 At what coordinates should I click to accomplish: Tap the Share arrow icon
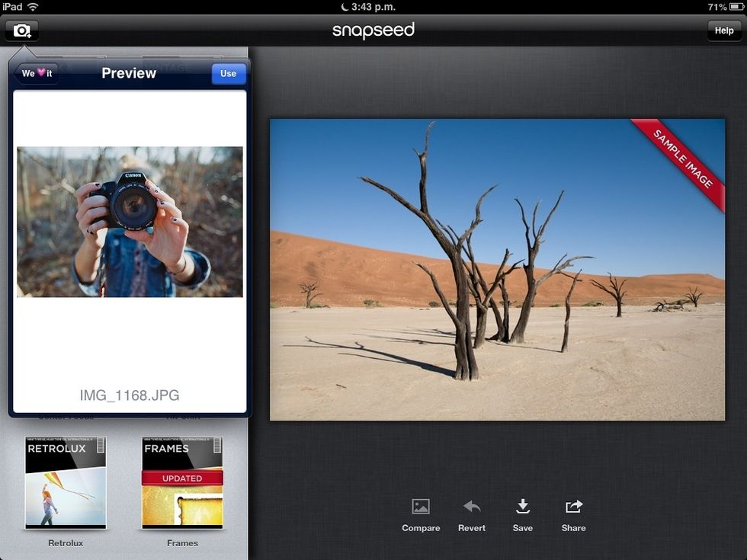573,507
